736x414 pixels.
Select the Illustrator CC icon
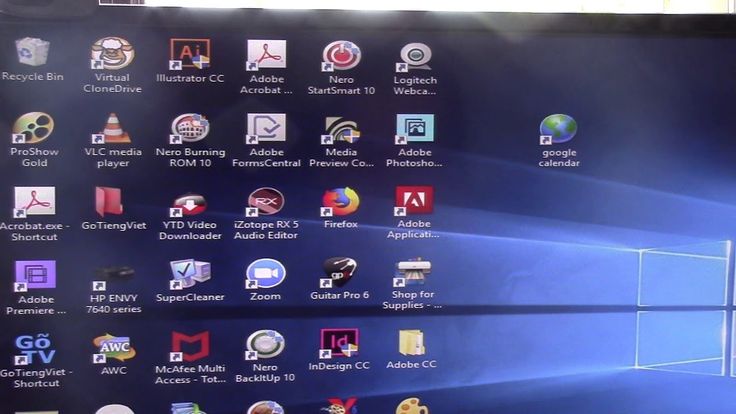[x=190, y=54]
